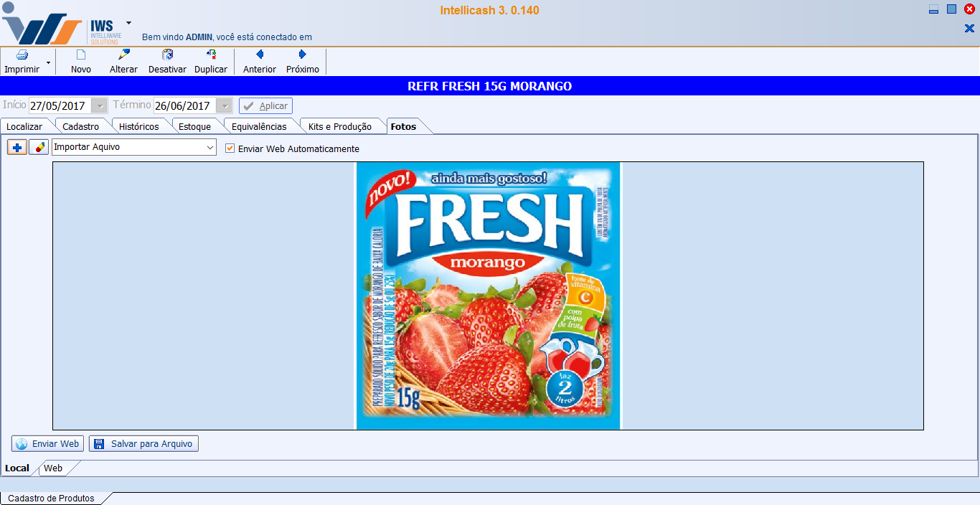Open the Estoque tab
Image resolution: width=980 pixels, height=505 pixels.
(x=195, y=126)
